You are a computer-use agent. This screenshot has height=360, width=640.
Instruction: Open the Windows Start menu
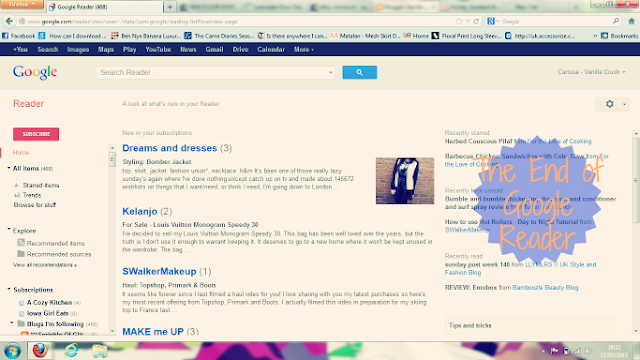pyautogui.click(x=12, y=351)
